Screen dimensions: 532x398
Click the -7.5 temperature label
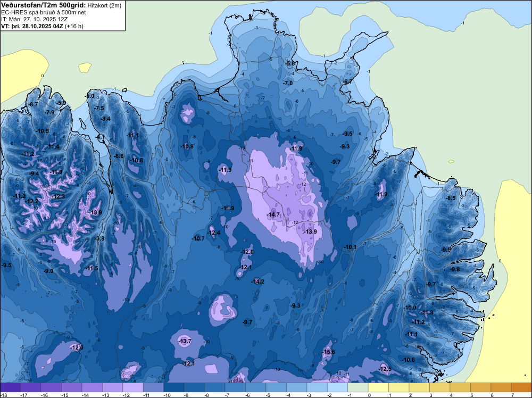click(x=99, y=108)
